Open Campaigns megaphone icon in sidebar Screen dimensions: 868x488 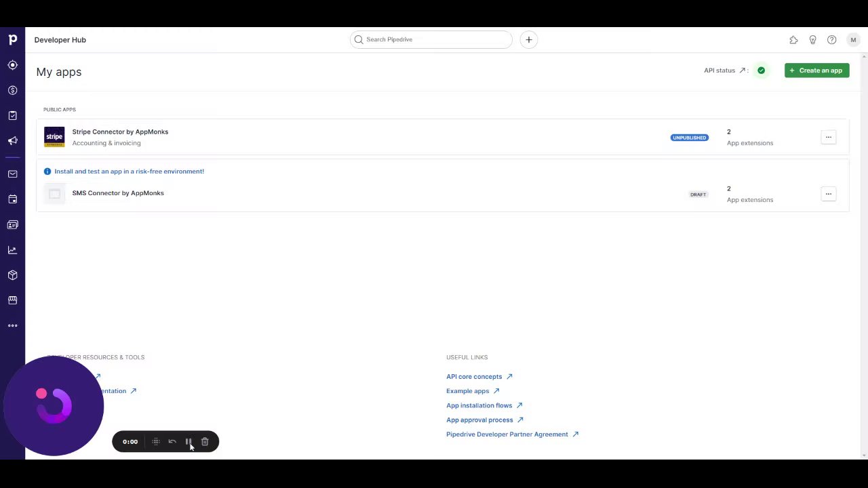coord(12,141)
